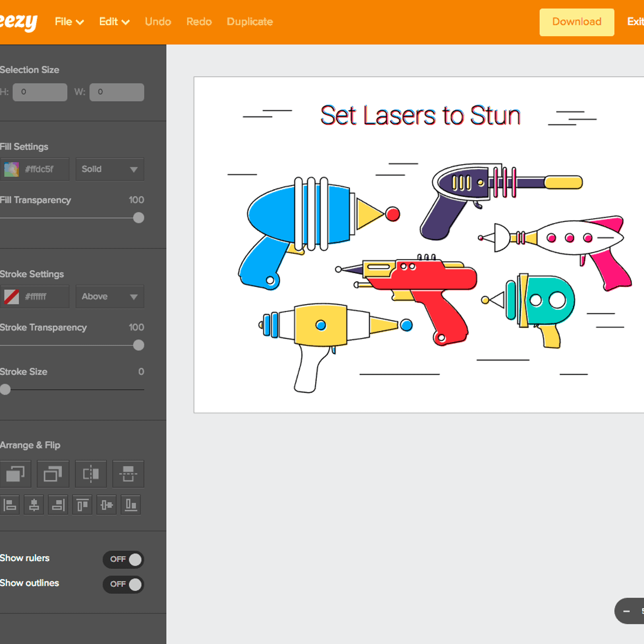Flip selection vertically
Screen dimensions: 644x644
pos(128,474)
